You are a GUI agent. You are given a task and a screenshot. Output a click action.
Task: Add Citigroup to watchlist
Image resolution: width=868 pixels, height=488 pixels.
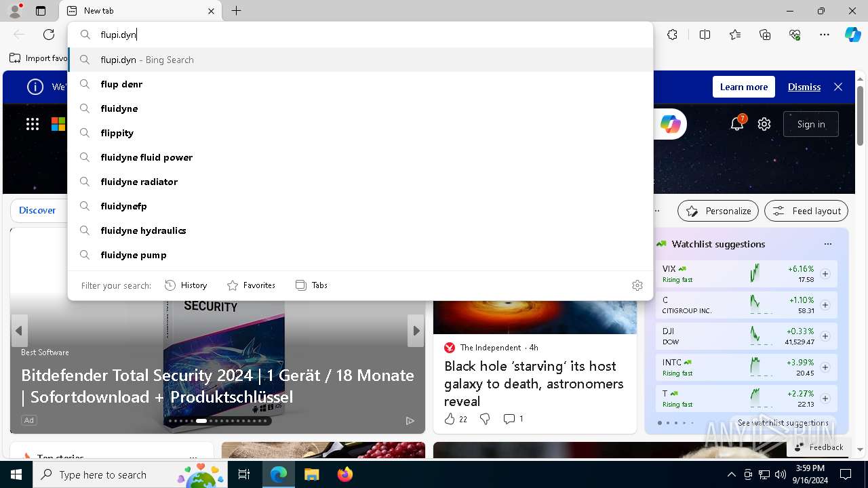point(825,305)
